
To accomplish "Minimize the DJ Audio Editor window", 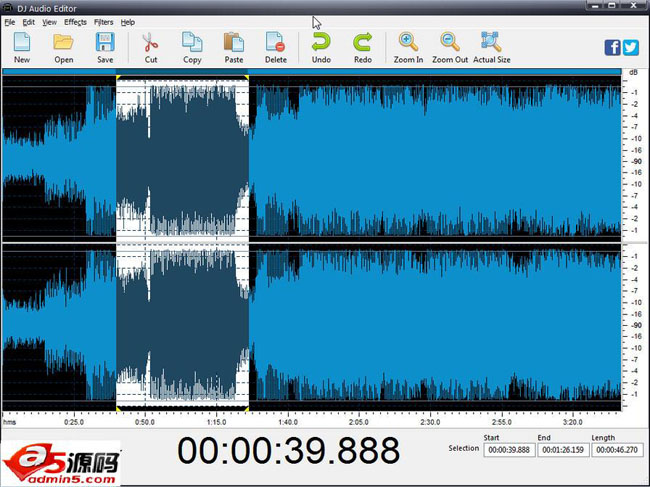I will (x=595, y=5).
